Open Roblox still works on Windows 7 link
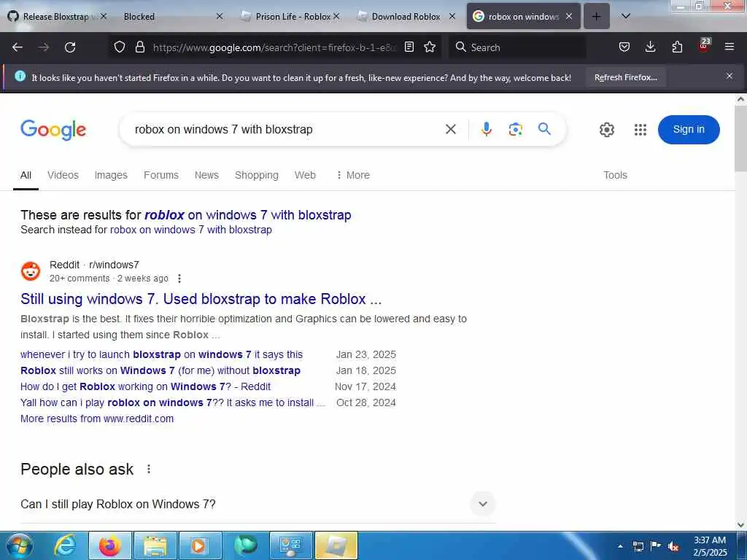747x560 pixels. pyautogui.click(x=160, y=370)
